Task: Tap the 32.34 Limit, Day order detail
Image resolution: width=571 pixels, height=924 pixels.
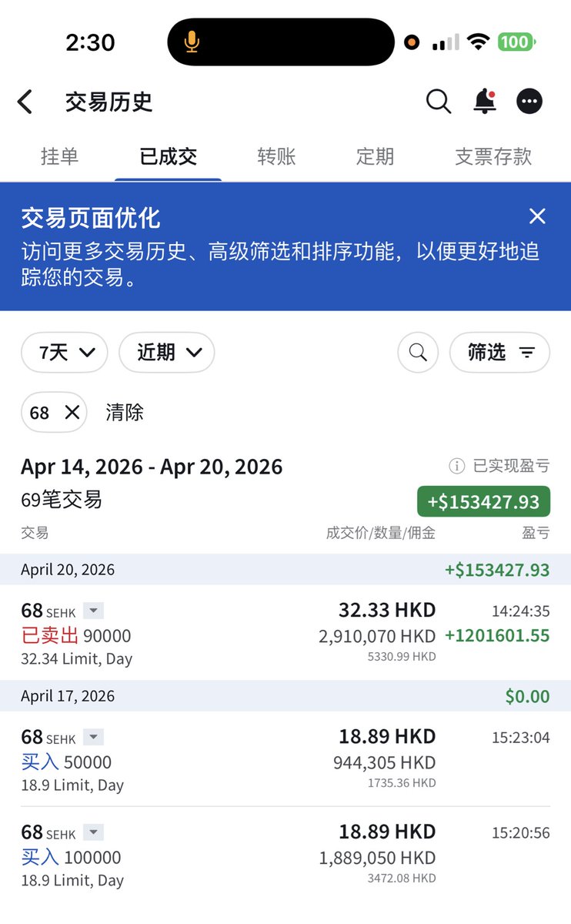Action: click(77, 659)
